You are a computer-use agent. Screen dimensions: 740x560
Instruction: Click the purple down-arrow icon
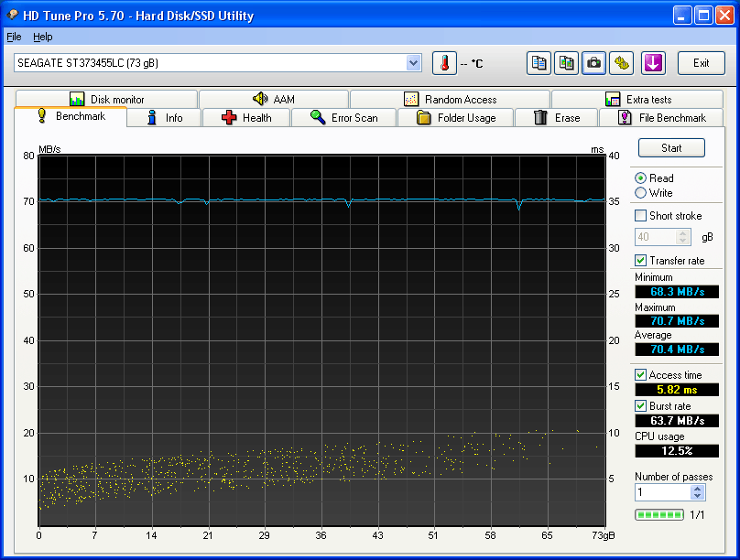pyautogui.click(x=652, y=63)
